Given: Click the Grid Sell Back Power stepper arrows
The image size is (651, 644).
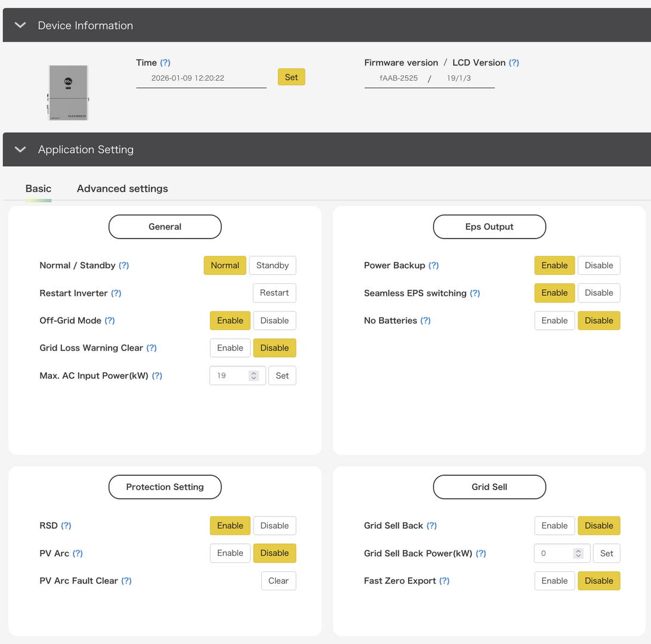Looking at the screenshot, I should coord(578,553).
